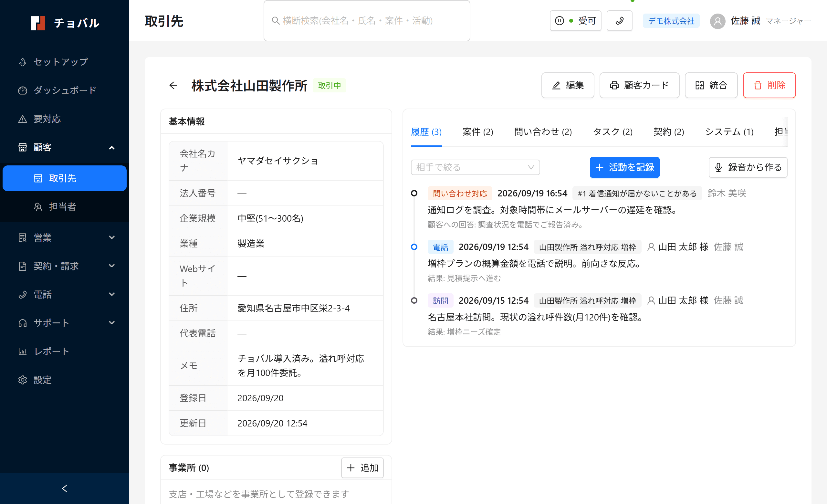827x504 pixels.
Task: Switch to the 案件 (2) tab
Action: tap(477, 132)
